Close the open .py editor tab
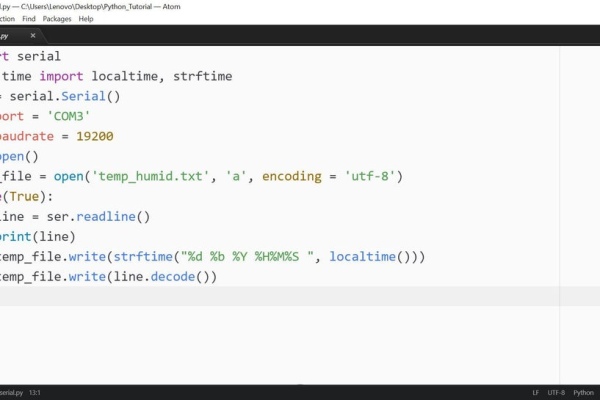The width and height of the screenshot is (600, 400). [x=33, y=36]
